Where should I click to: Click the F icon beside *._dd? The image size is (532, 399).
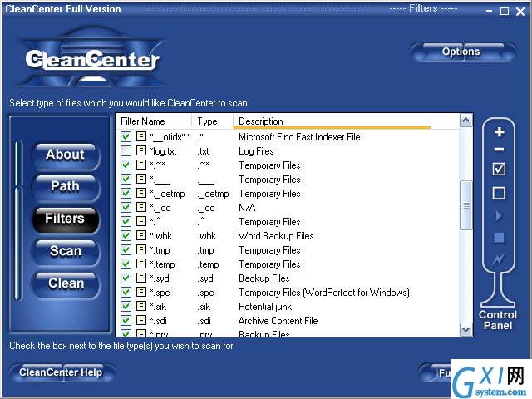(x=140, y=207)
